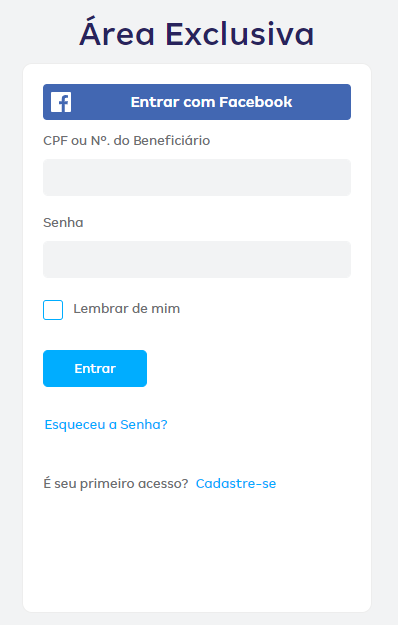Recover password via Esqueceu a Senha?
This screenshot has height=625, width=398.
pos(106,425)
